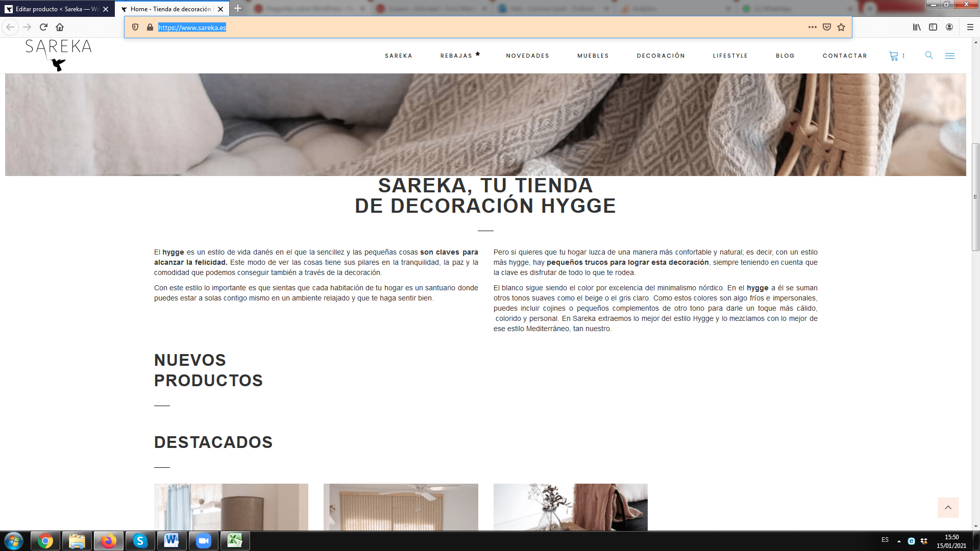Open second featured product thumbnail with blinds
This screenshot has height=551, width=980.
click(x=401, y=507)
